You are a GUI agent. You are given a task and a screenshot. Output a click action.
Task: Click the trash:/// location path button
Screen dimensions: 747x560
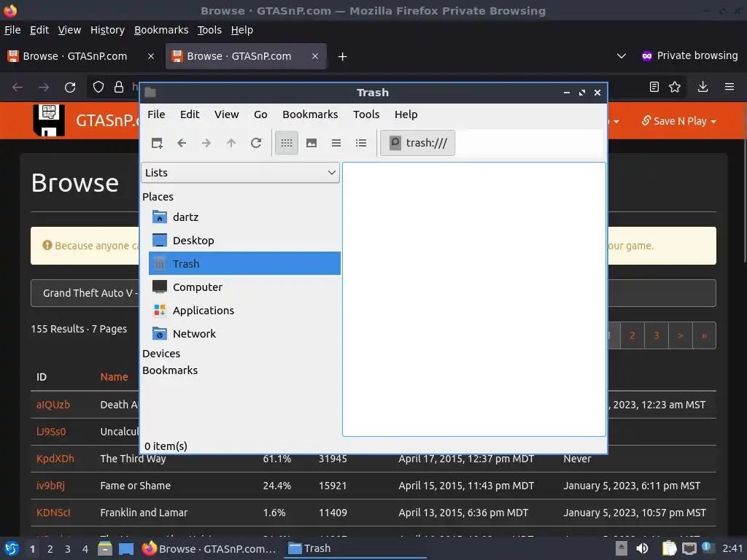tap(418, 143)
